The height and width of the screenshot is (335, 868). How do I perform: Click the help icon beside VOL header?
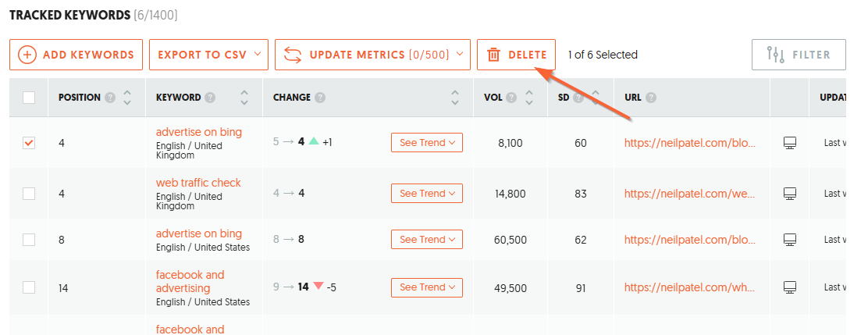click(511, 98)
